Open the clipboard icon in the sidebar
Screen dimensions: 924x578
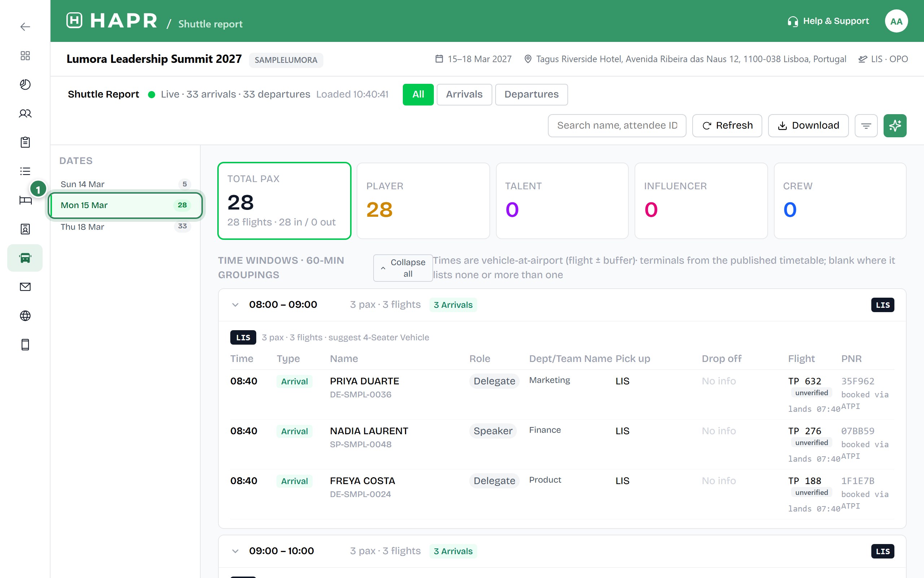pyautogui.click(x=25, y=142)
